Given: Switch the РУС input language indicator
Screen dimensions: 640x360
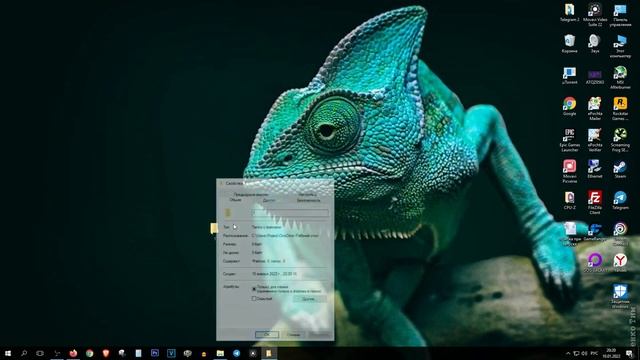Looking at the screenshot, I should (594, 353).
